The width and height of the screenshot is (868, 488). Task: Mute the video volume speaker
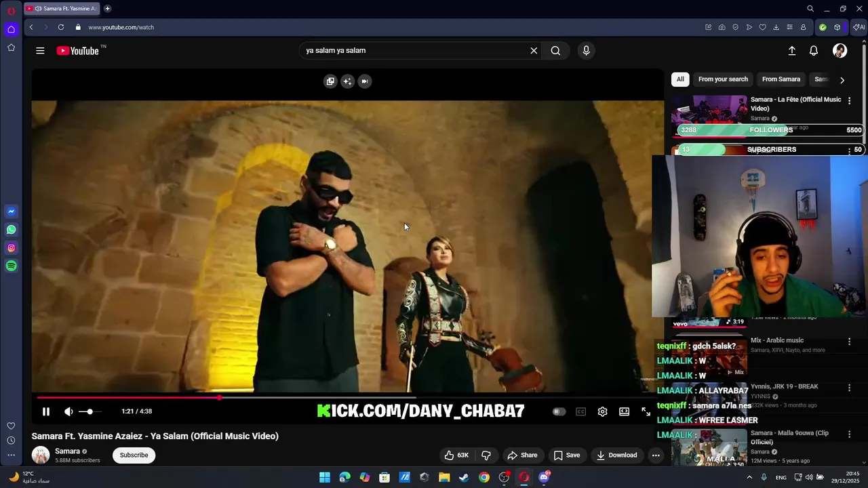(x=68, y=411)
